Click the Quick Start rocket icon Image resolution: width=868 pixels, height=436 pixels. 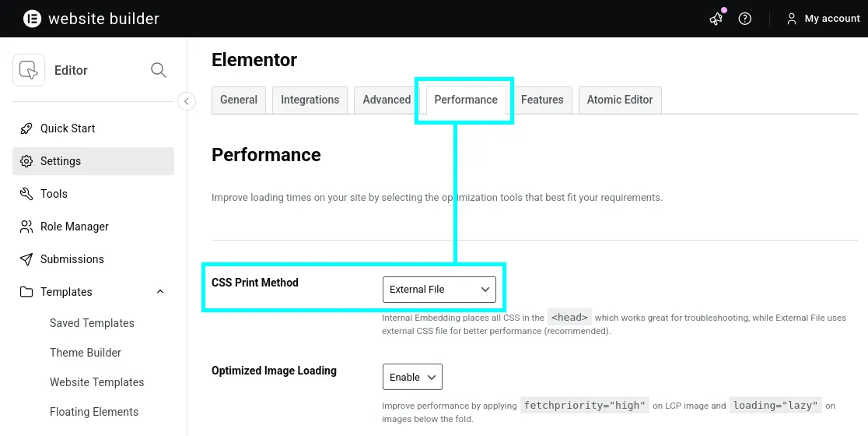26,128
